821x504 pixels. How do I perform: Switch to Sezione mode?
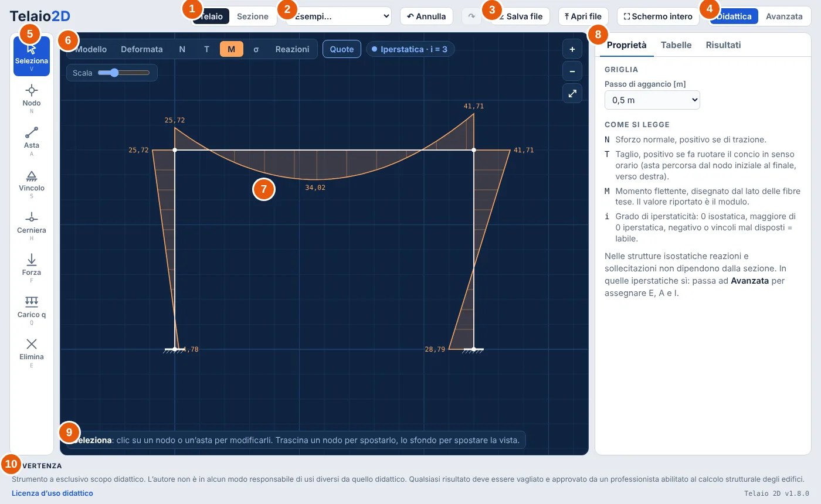[253, 16]
